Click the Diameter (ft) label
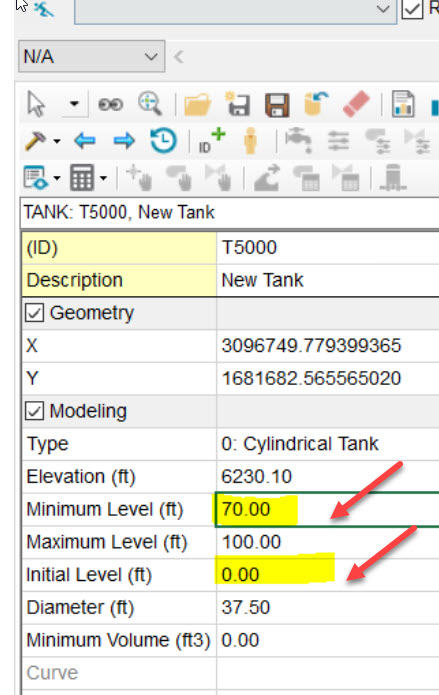 pos(80,608)
